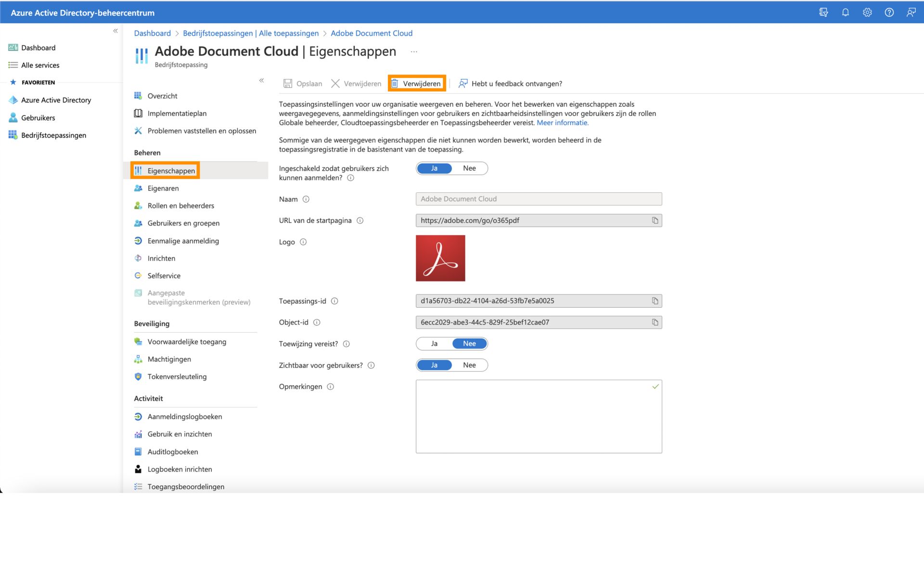Show info for Toewijzing vereist
The image size is (924, 580).
pos(346,344)
